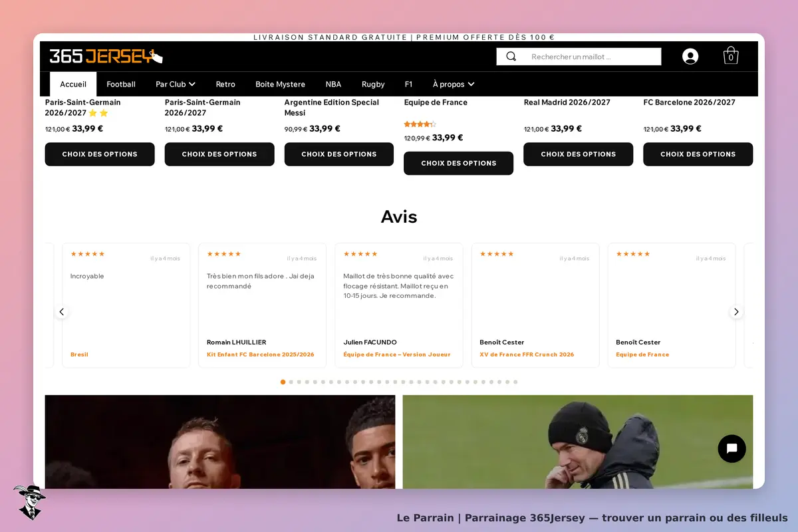Open the Accueil tab
The height and width of the screenshot is (532, 798).
click(73, 84)
